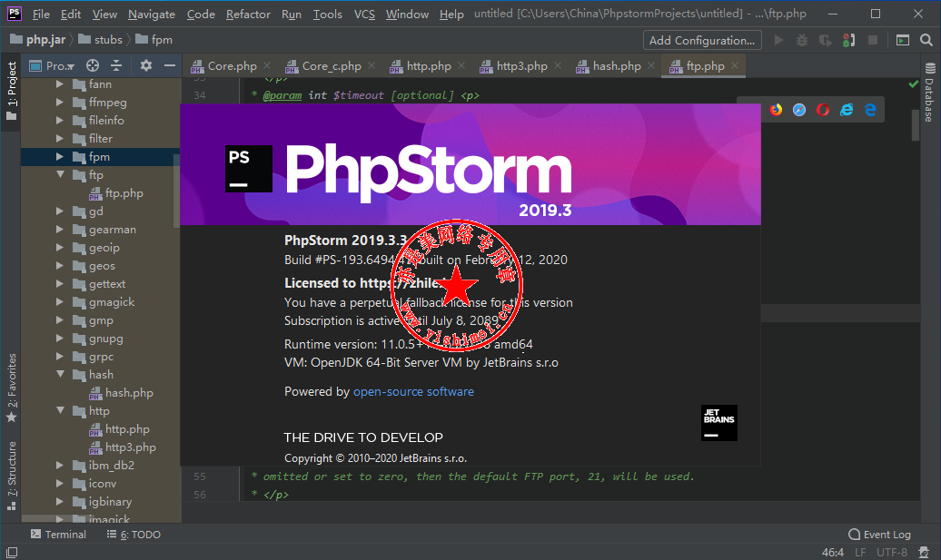The image size is (941, 560).
Task: Expand the fpm folder arrow
Action: [60, 156]
